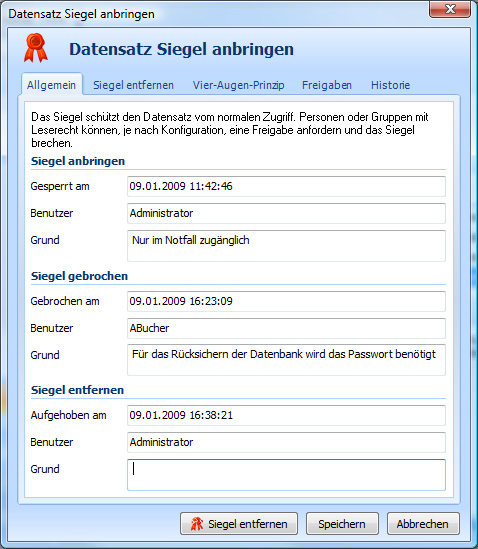Viewport: 478px width, 549px height.
Task: Click the Benutzer field under Siegel entfernen section
Action: click(286, 442)
